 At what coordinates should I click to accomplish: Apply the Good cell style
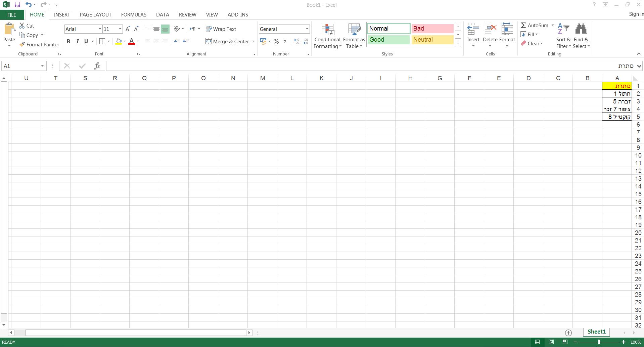(x=388, y=40)
